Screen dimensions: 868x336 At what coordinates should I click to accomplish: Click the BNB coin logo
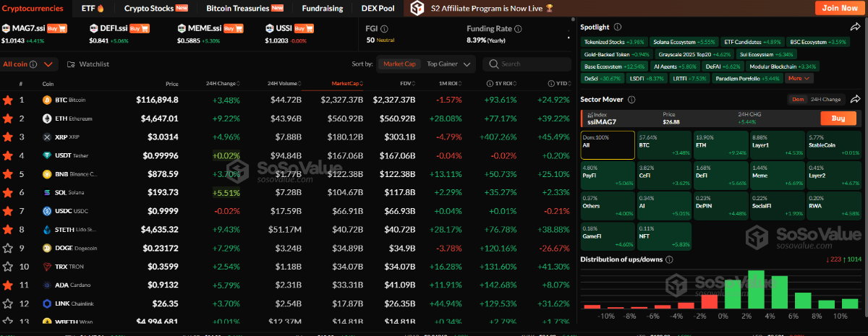point(46,174)
